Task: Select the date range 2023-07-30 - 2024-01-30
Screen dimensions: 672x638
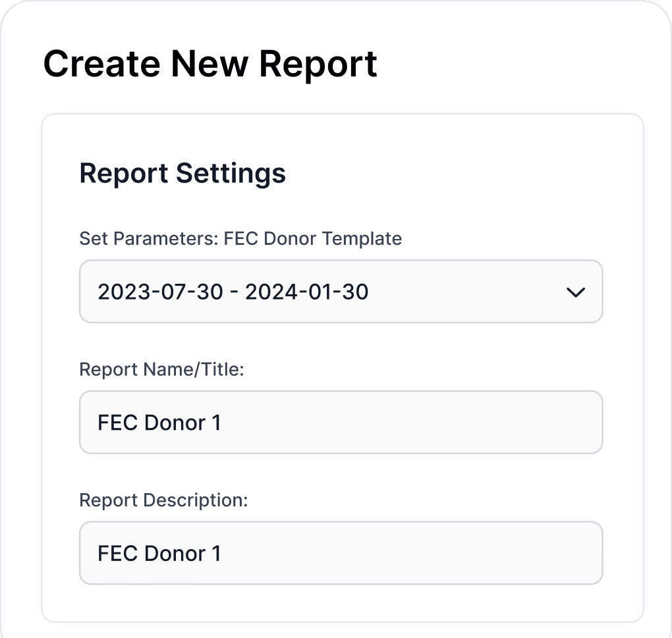Action: tap(341, 291)
